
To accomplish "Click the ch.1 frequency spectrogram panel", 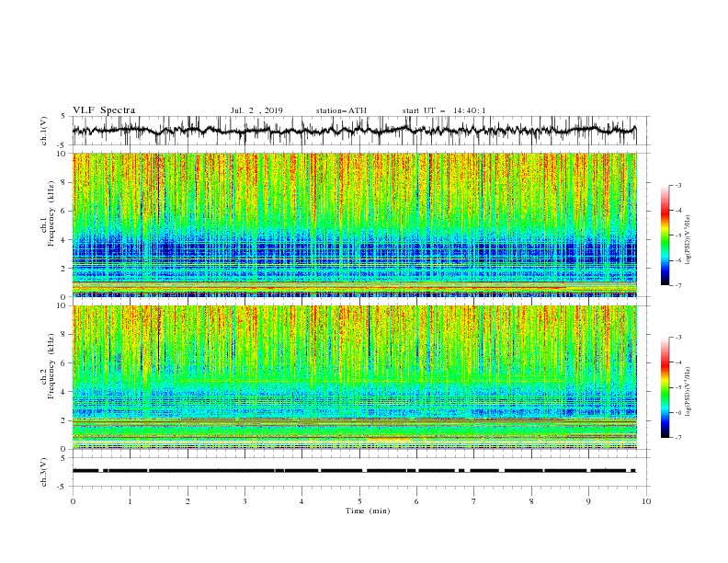I will coord(354,224).
